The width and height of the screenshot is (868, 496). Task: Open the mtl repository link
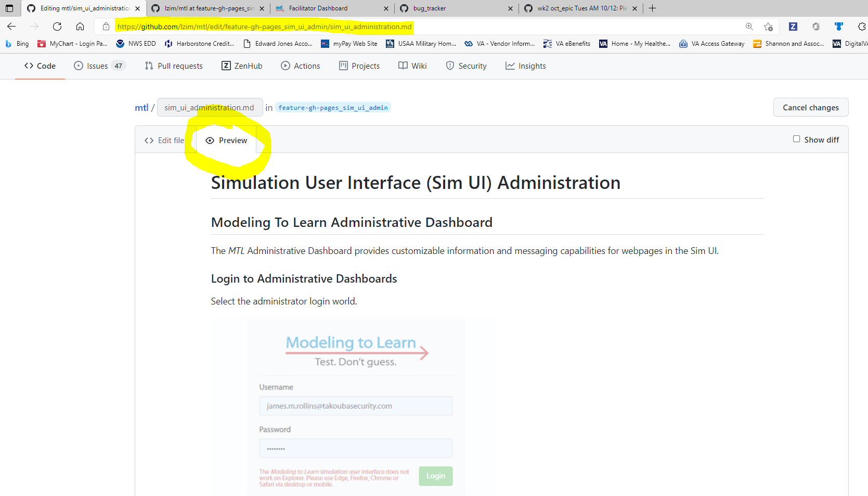(141, 107)
